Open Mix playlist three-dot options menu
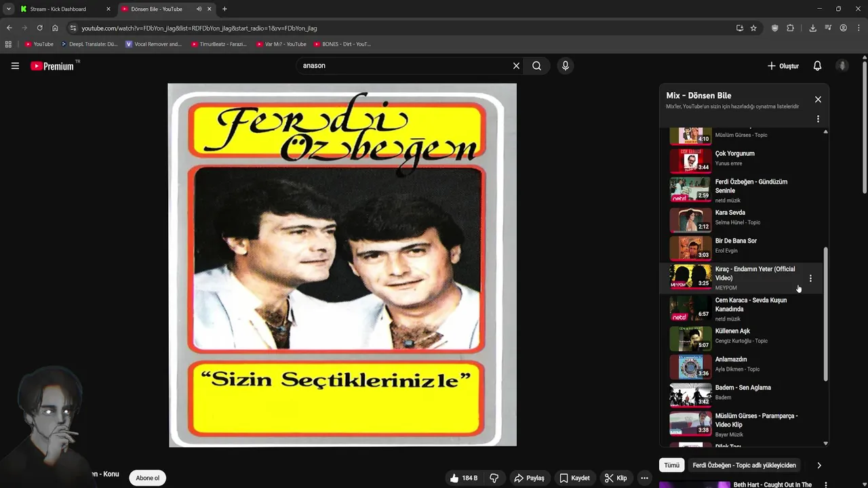The image size is (868, 488). coord(818,119)
